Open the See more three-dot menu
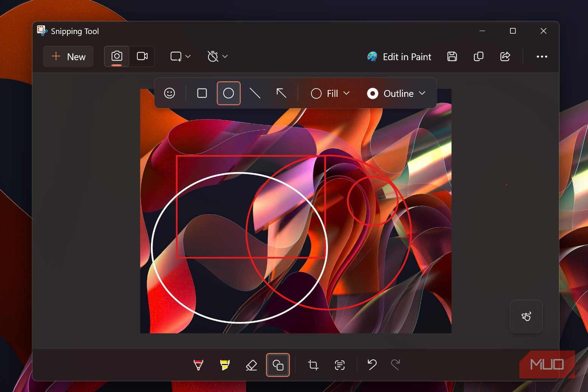Viewport: 588px width, 392px height. (542, 56)
